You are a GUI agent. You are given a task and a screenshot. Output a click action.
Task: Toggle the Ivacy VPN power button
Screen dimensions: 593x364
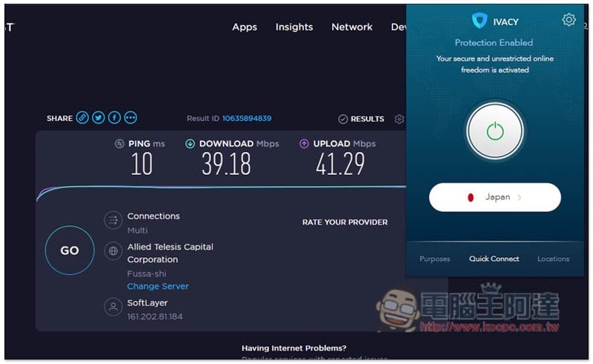(495, 131)
